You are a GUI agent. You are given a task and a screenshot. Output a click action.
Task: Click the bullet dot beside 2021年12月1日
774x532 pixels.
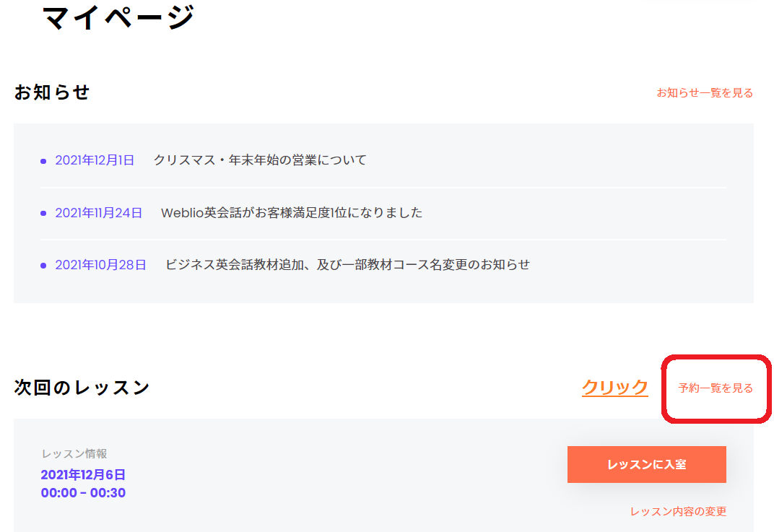click(43, 161)
